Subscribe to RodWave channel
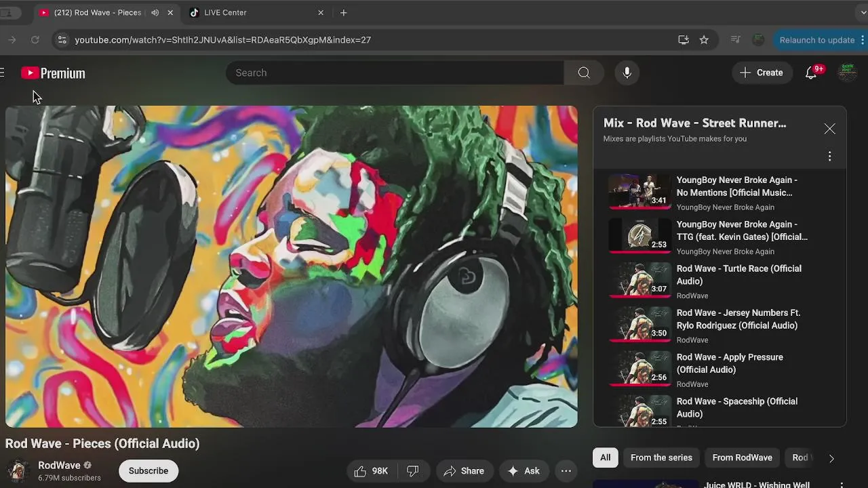Screen dimensions: 868x488 pos(149,471)
